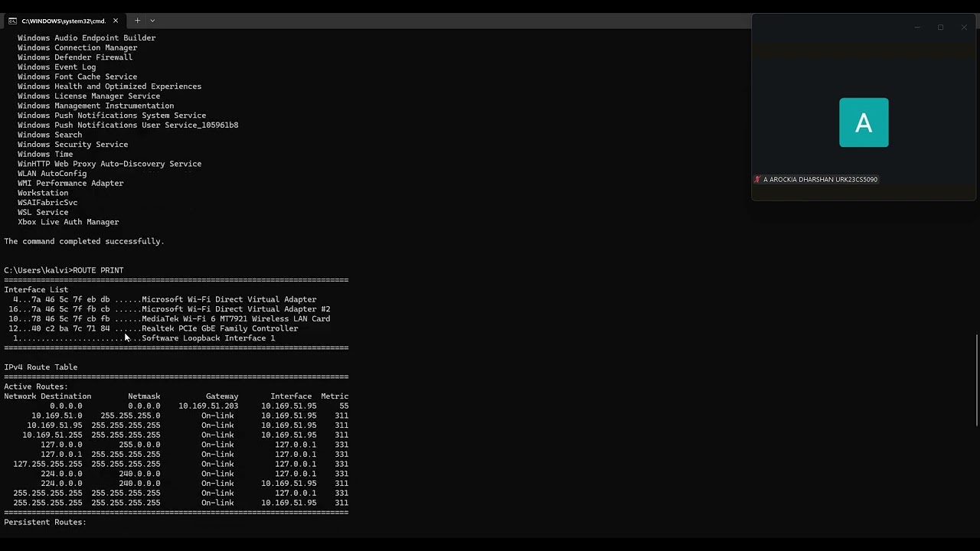Click the 'Interface List' heading
The image size is (980, 551).
pyautogui.click(x=36, y=290)
